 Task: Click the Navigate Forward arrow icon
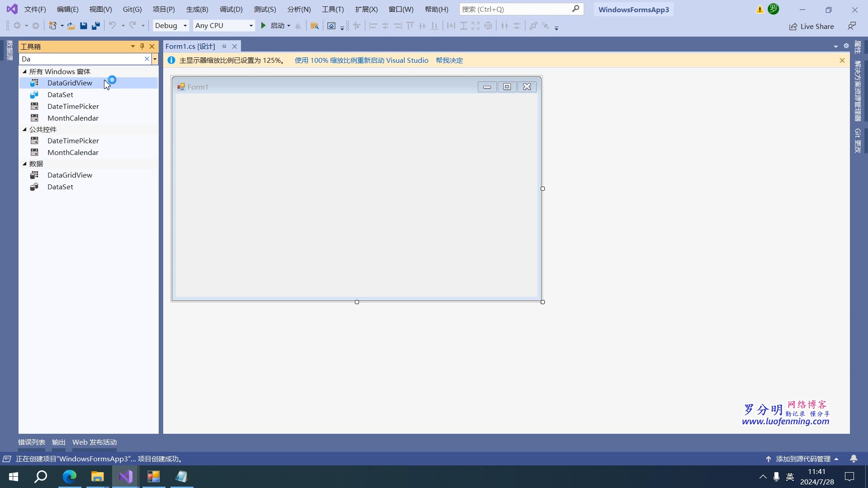coord(36,26)
